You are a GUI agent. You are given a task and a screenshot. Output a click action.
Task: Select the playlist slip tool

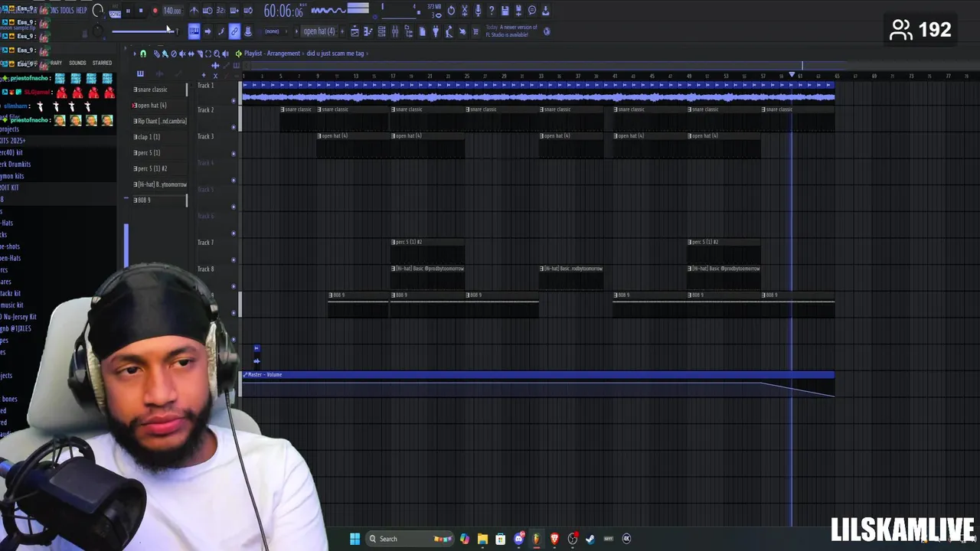click(191, 54)
